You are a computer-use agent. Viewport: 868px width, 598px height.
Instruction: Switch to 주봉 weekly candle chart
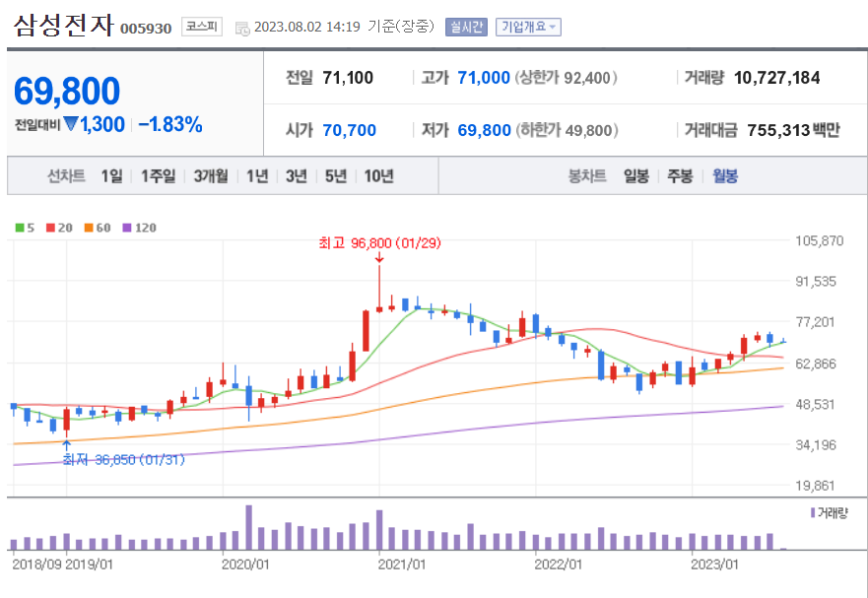(x=680, y=176)
